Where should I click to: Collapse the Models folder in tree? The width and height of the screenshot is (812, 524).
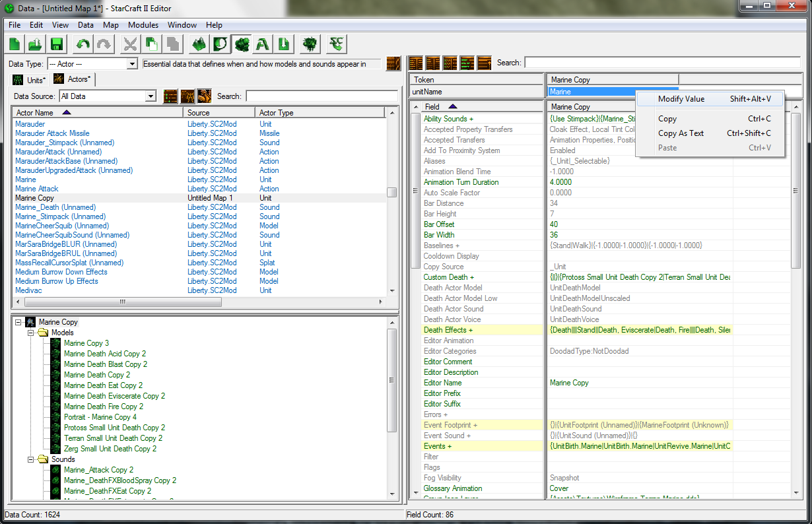[31, 333]
